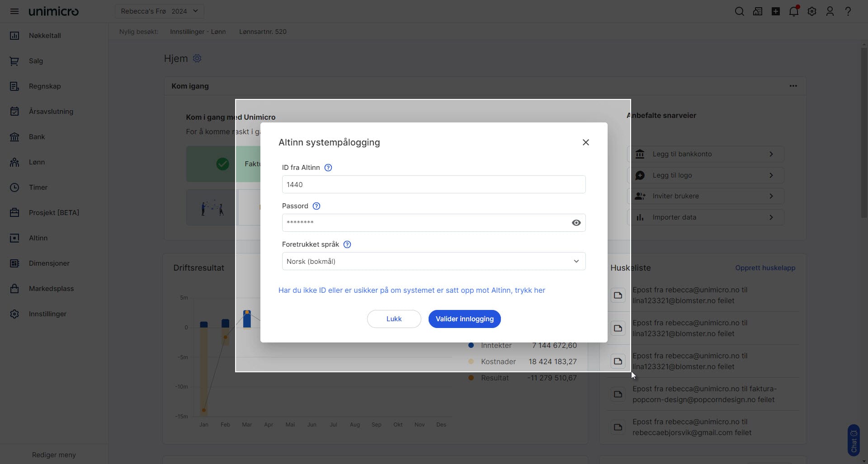Open the Kom igang three-dots menu
The width and height of the screenshot is (868, 464).
793,86
